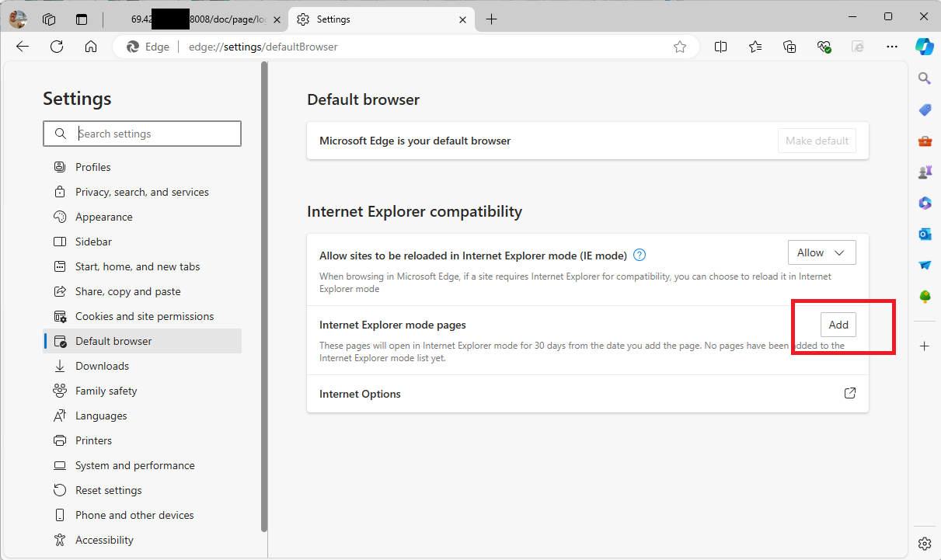Open Start, home, and new tabs settings
Viewport: 941px width, 560px height.
142,266
